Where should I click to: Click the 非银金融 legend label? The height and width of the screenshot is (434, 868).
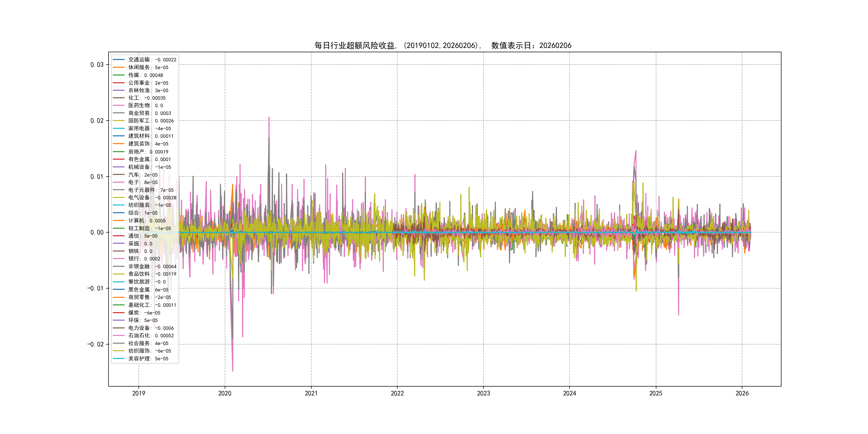(152, 267)
